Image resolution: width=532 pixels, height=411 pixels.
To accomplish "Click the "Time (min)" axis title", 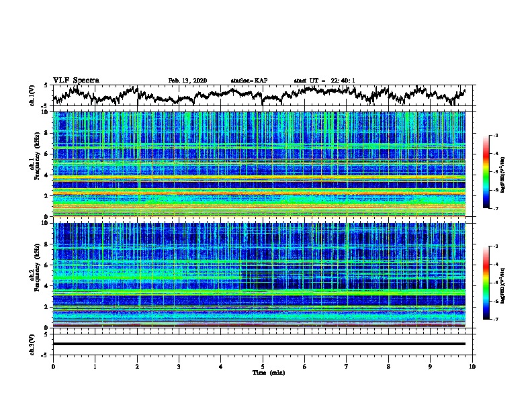I will pos(269,373).
